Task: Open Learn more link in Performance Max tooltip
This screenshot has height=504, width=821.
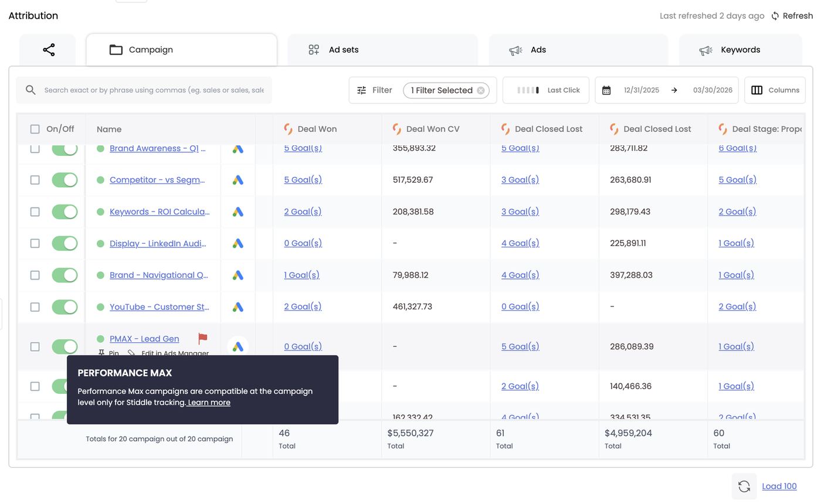Action: 209,403
